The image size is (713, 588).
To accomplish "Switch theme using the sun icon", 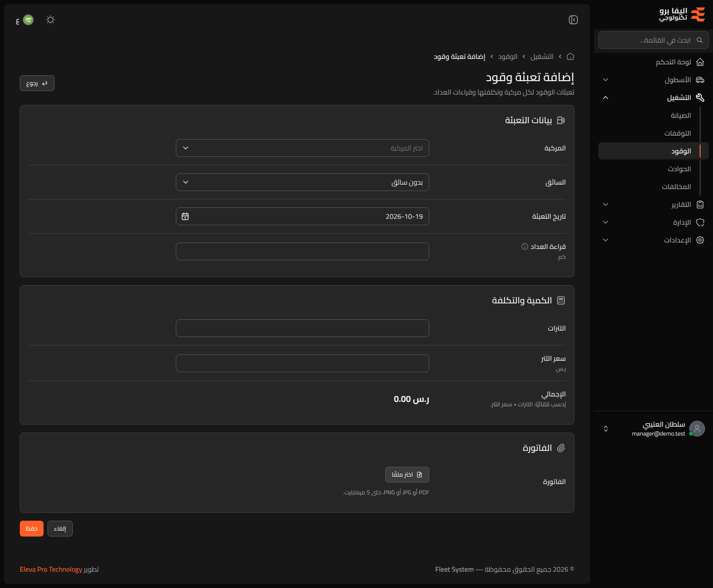I will coord(51,20).
